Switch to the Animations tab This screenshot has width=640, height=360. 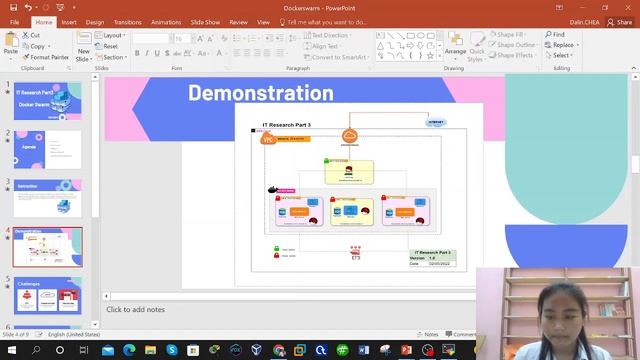pyautogui.click(x=166, y=22)
